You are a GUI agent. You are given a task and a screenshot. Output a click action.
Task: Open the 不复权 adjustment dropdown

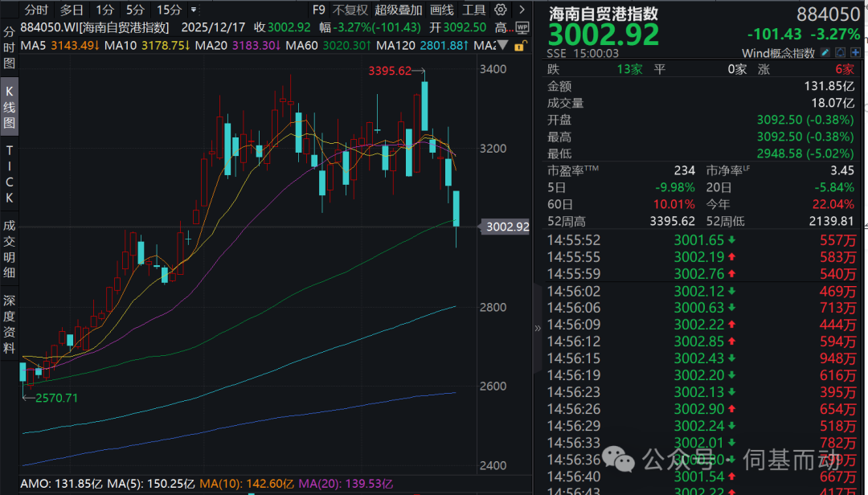point(350,10)
